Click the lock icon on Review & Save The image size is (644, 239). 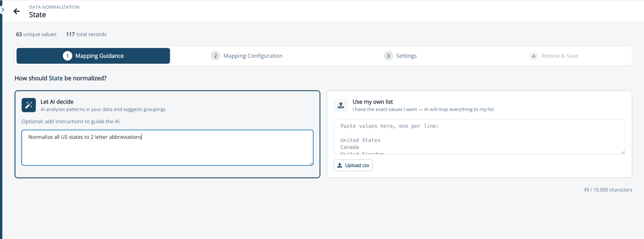point(534,56)
